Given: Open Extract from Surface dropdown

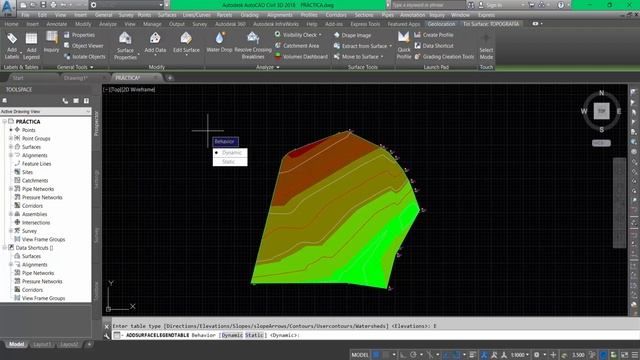Looking at the screenshot, I should coord(362,46).
